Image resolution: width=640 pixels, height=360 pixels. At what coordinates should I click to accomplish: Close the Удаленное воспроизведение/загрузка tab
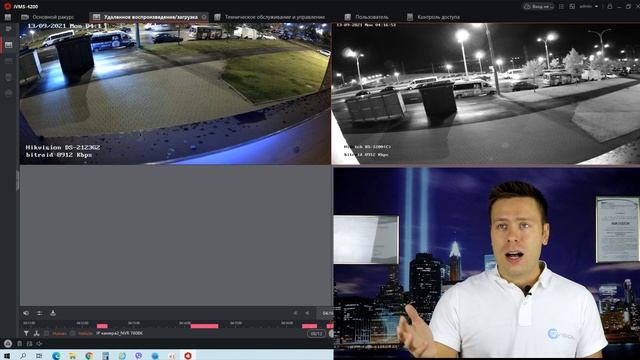point(204,17)
